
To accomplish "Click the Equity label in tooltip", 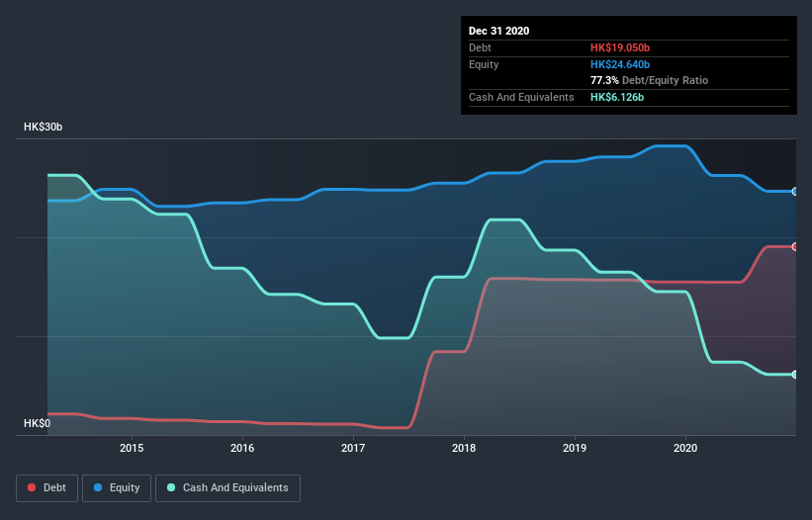I will point(484,64).
